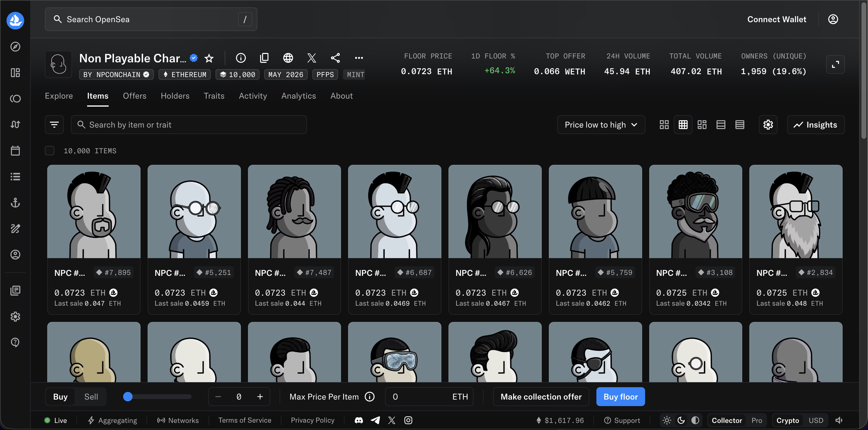Open the OpenSea home logo
The image size is (868, 430).
point(15,21)
